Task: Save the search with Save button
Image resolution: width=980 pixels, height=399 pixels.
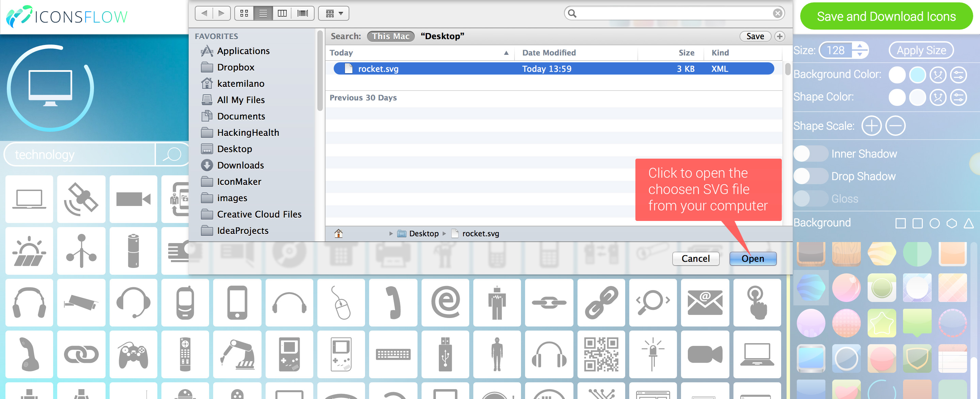Action: (x=755, y=36)
